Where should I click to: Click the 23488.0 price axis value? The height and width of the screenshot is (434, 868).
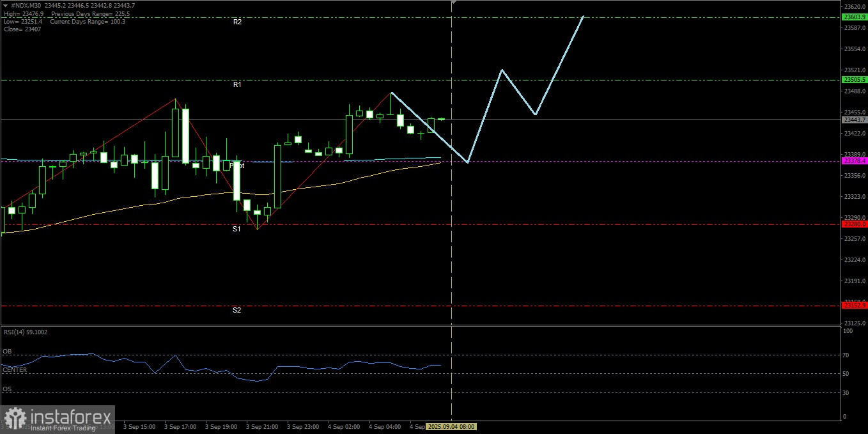tap(855, 91)
